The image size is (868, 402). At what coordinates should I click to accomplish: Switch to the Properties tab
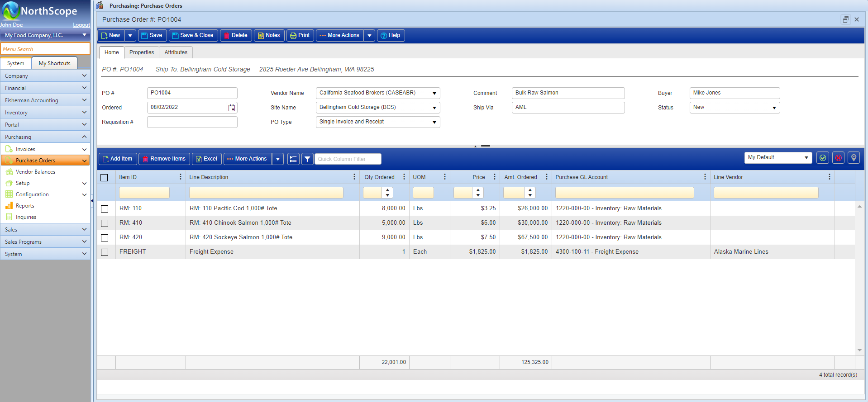pos(141,52)
